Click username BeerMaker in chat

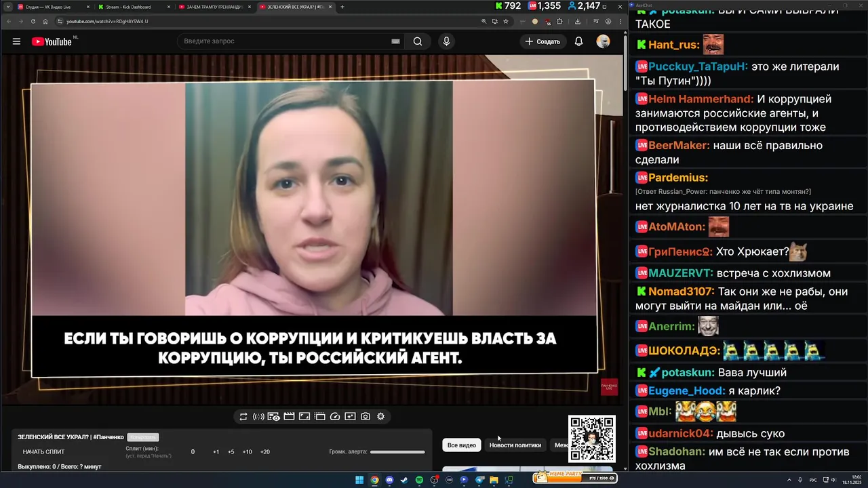[679, 145]
